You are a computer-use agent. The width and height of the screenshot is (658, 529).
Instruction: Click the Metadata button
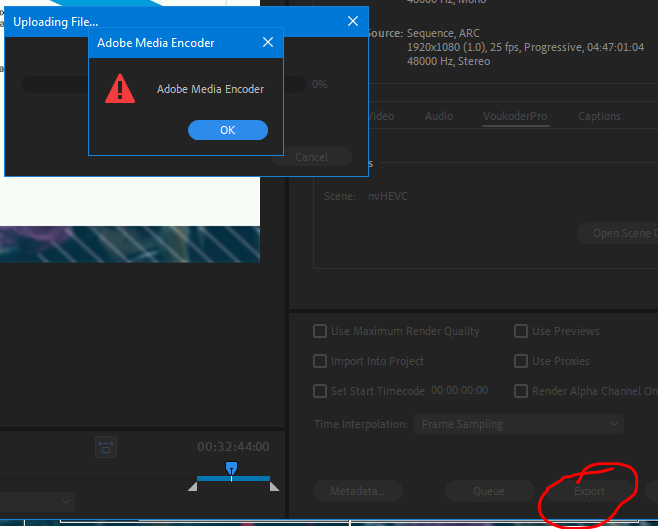tap(357, 491)
